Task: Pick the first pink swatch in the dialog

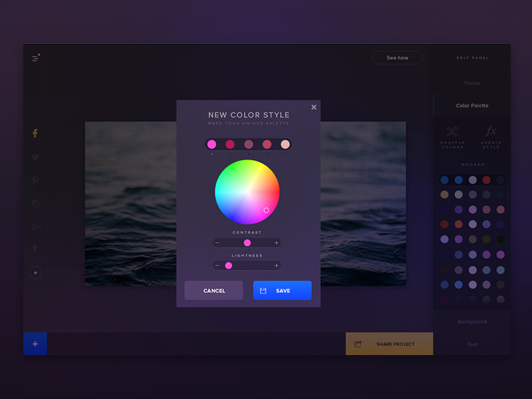Action: click(x=211, y=144)
